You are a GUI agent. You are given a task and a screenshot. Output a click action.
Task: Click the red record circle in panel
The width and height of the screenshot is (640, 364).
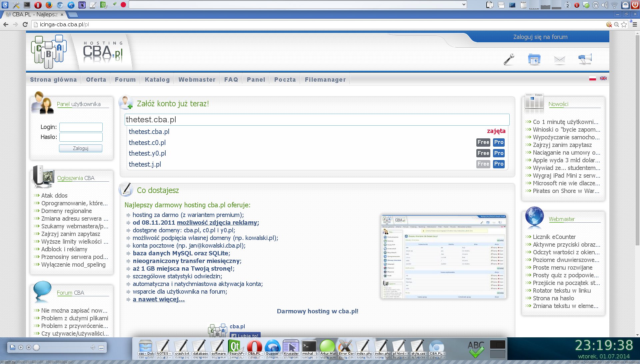[x=123, y=5]
